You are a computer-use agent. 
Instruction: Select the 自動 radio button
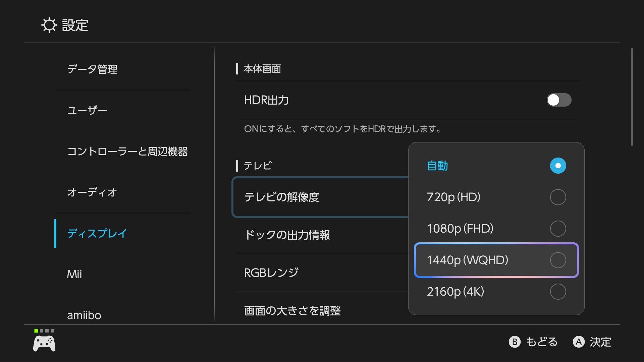click(x=558, y=166)
